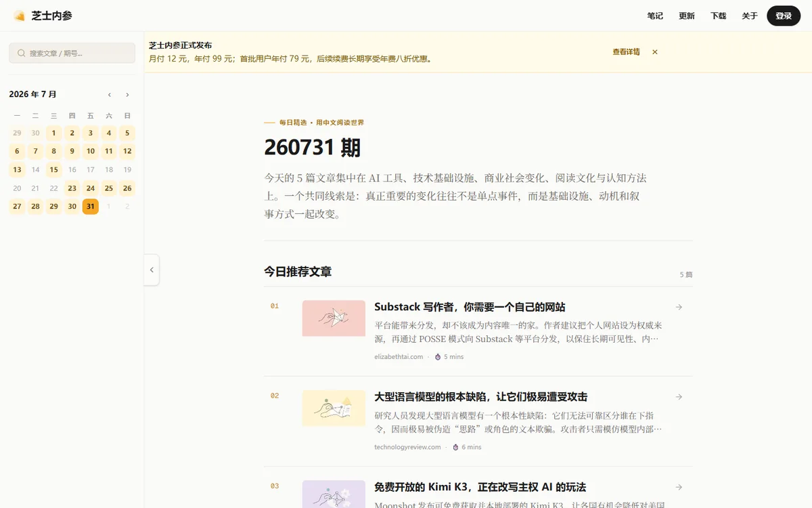Select July 1 in the calendar
The image size is (812, 508).
pos(53,133)
